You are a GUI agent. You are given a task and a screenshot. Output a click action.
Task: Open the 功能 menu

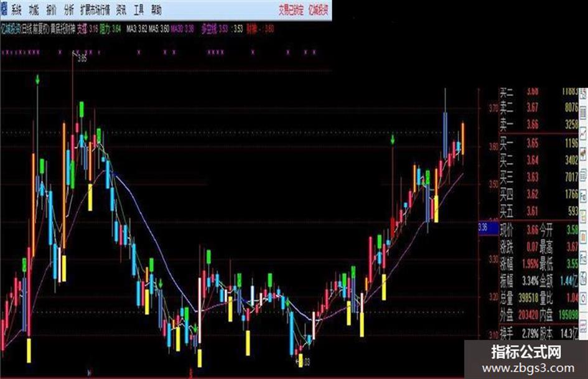[x=34, y=10]
